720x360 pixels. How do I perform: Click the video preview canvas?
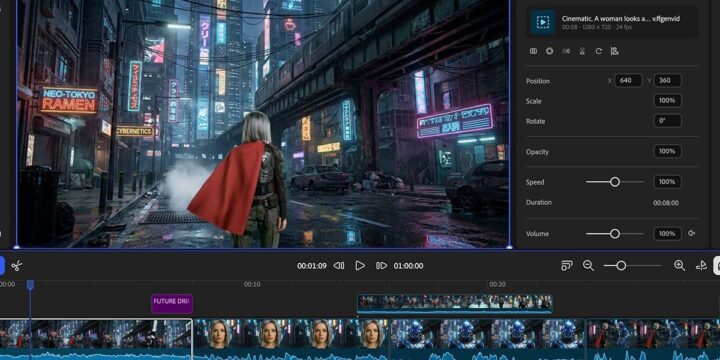click(x=263, y=123)
